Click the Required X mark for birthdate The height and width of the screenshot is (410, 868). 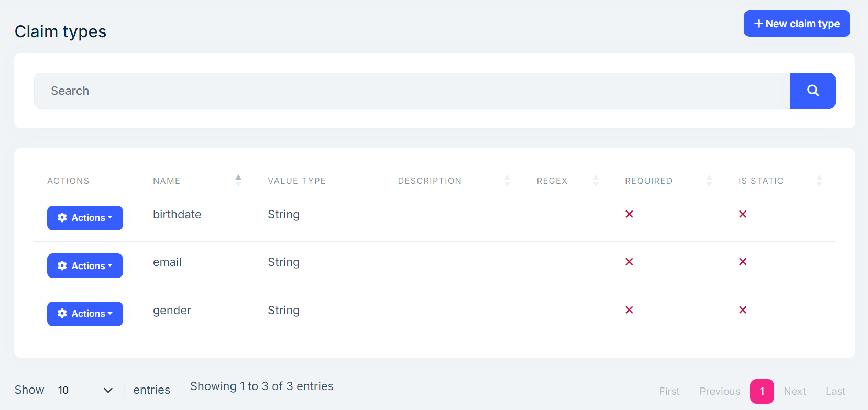[629, 214]
